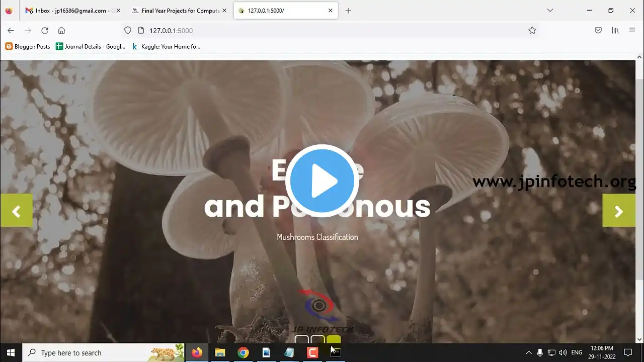This screenshot has width=644, height=362.
Task: Advance to the next carousel slide
Action: click(619, 211)
